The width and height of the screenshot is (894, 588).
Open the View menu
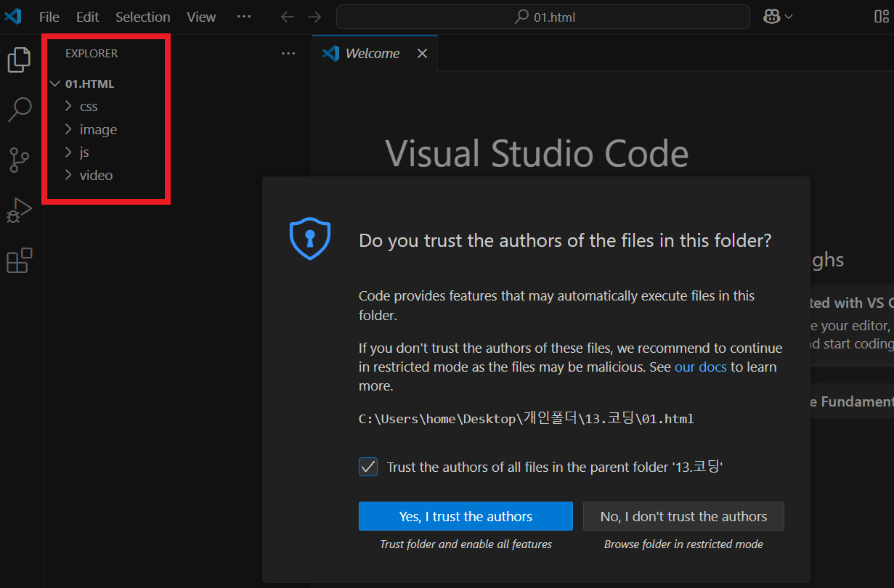[x=201, y=17]
